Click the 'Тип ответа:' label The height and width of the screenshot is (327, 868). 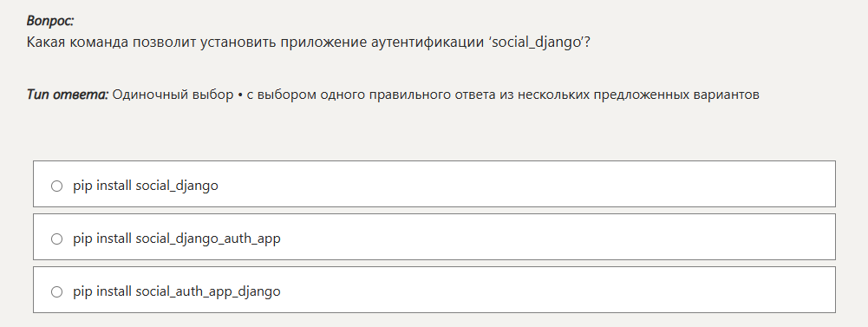(x=68, y=95)
